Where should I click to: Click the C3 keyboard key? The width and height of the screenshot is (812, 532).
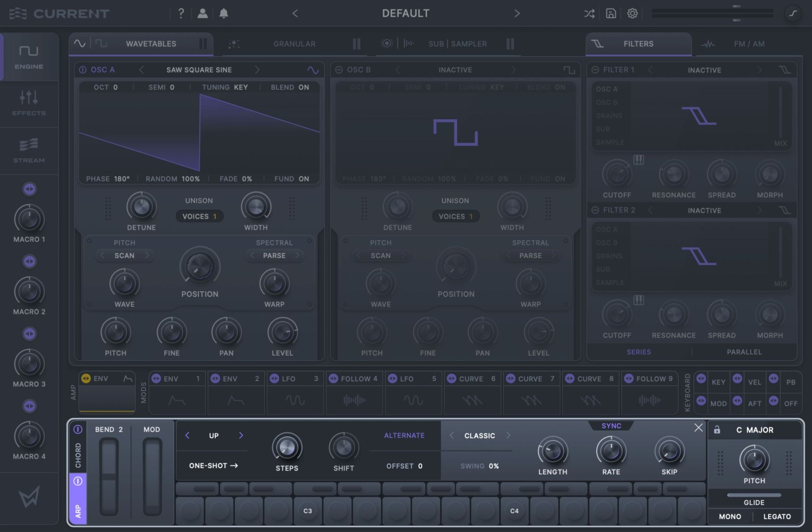(x=307, y=511)
